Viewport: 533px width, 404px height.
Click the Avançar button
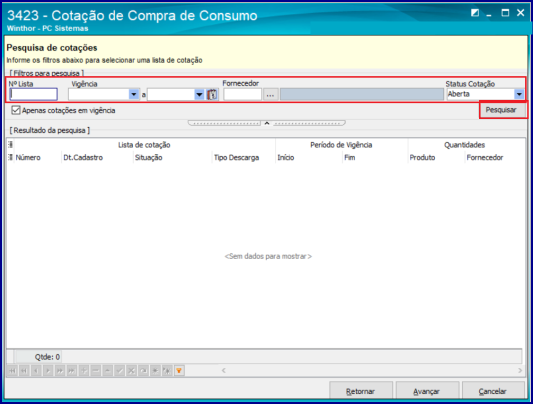[x=427, y=391]
